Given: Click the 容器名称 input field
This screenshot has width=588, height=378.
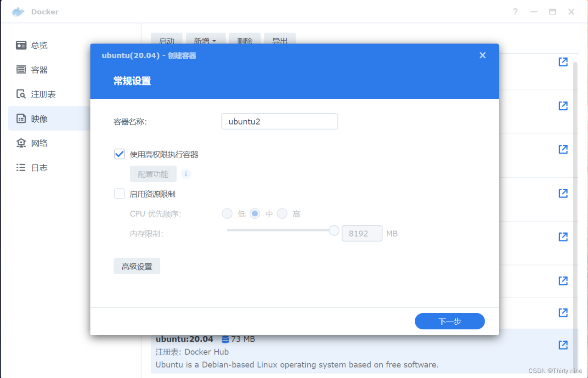Looking at the screenshot, I should pyautogui.click(x=279, y=121).
